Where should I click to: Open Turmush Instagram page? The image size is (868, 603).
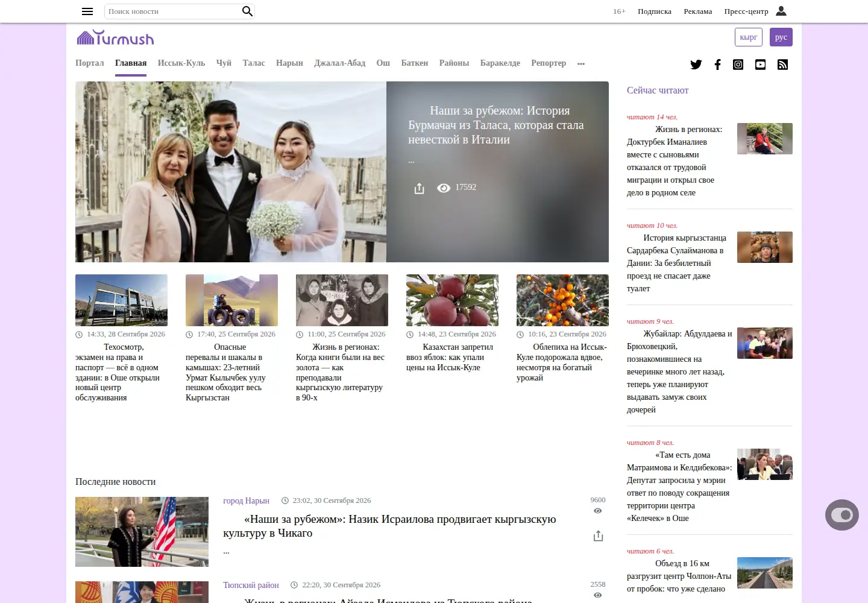738,65
